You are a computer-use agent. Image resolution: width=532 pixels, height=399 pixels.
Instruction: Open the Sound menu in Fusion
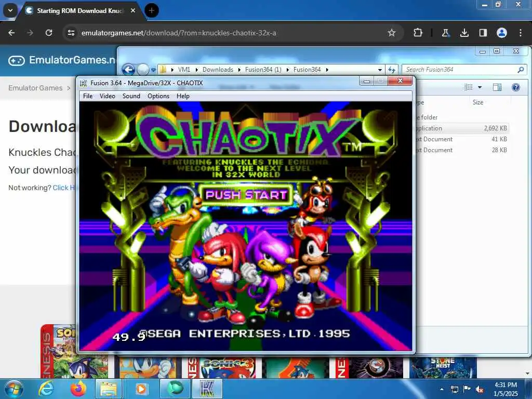(131, 96)
